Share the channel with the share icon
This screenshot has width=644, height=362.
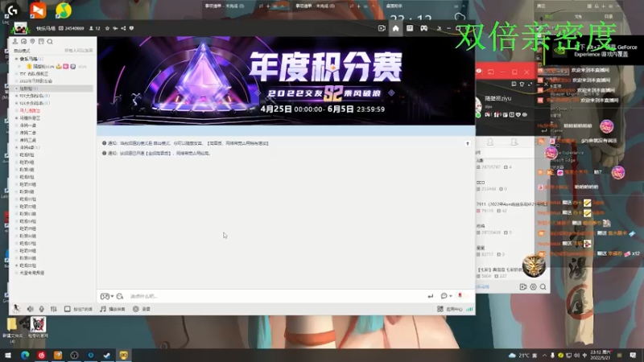[x=123, y=28]
